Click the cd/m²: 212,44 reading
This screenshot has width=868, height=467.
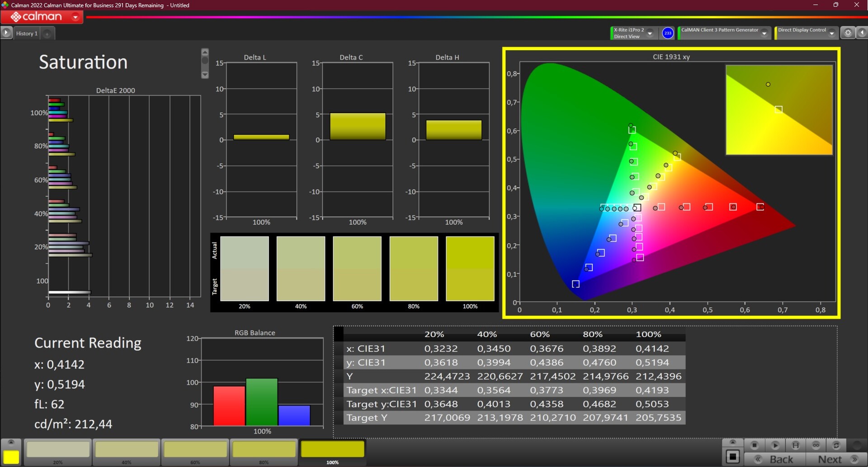[73, 424]
